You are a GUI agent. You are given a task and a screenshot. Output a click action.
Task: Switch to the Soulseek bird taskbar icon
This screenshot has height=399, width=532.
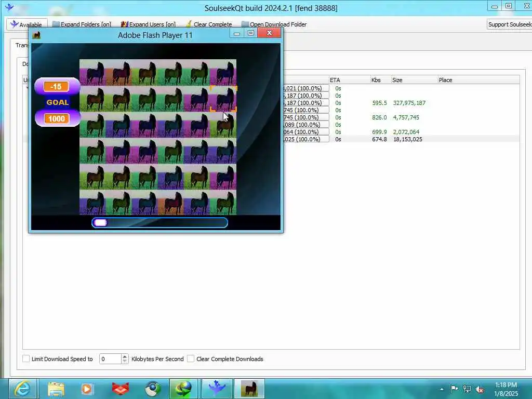point(217,389)
